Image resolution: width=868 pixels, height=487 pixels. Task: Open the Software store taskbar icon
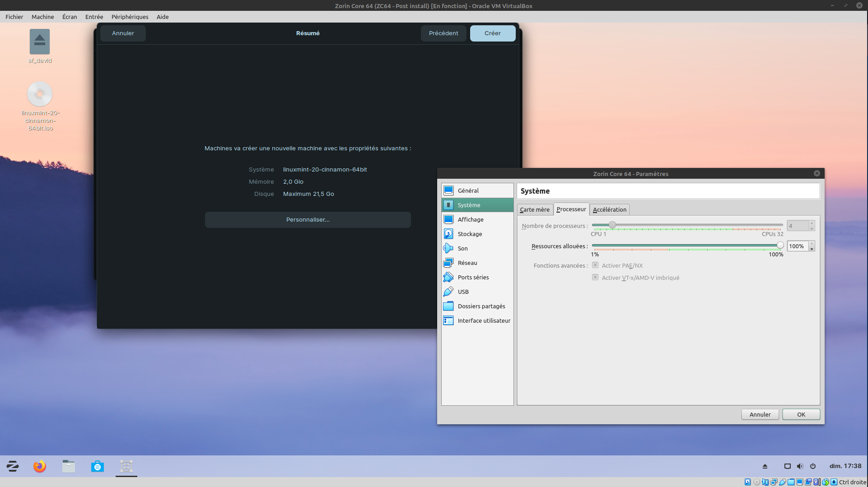tap(98, 466)
